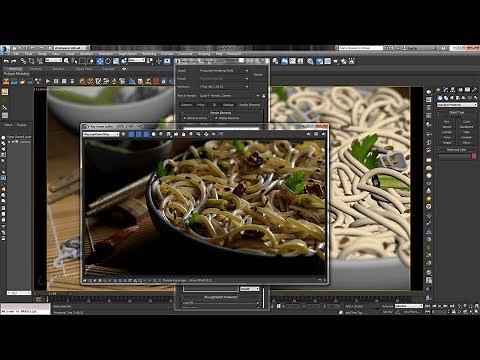Open the pink object color swatch
This screenshot has height=360, width=480.
coord(474,156)
